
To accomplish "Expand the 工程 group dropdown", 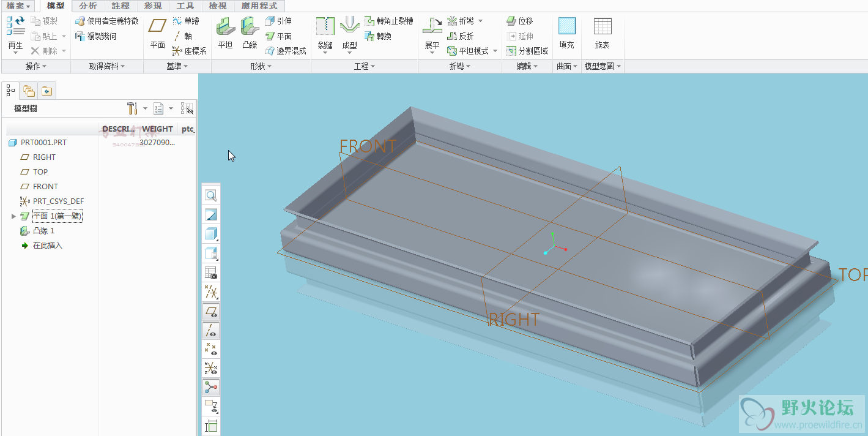I will point(365,66).
